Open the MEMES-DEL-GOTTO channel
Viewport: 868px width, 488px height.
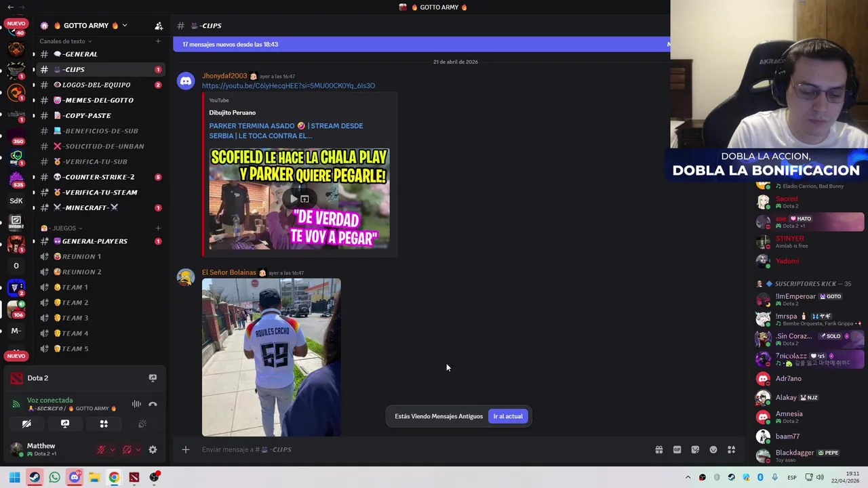(100, 100)
